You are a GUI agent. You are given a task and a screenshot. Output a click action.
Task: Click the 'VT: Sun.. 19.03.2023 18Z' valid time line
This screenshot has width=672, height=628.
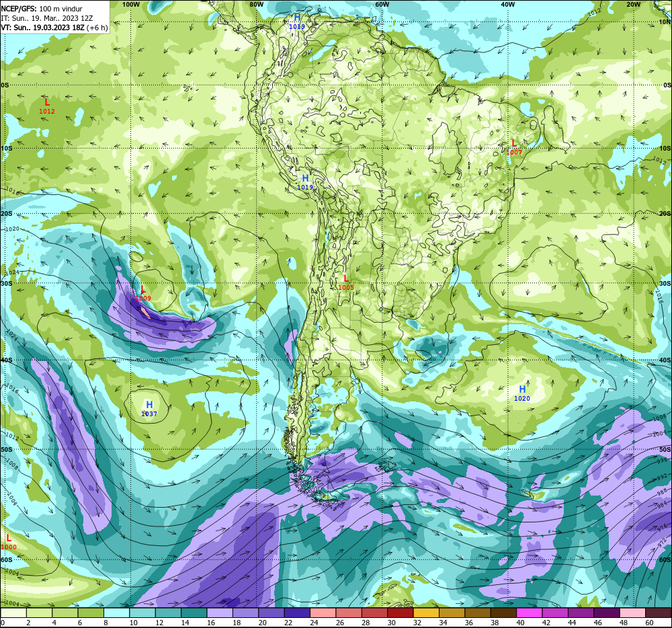click(43, 28)
